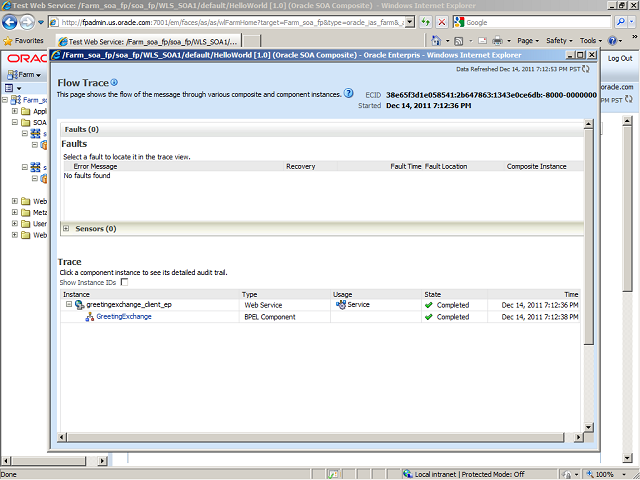Click the web service icon for greetingexchange_client_ep

pos(79,305)
